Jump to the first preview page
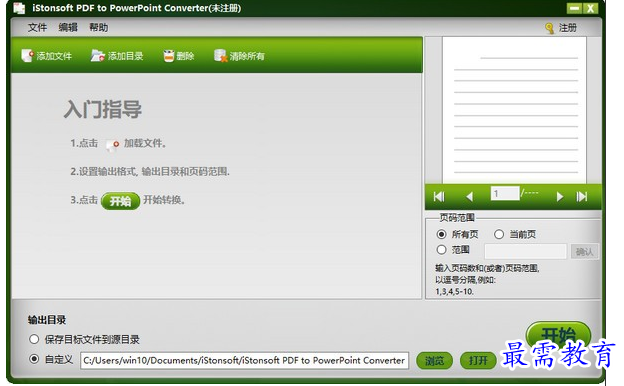Screen dimensions: 624x386 (x=439, y=196)
